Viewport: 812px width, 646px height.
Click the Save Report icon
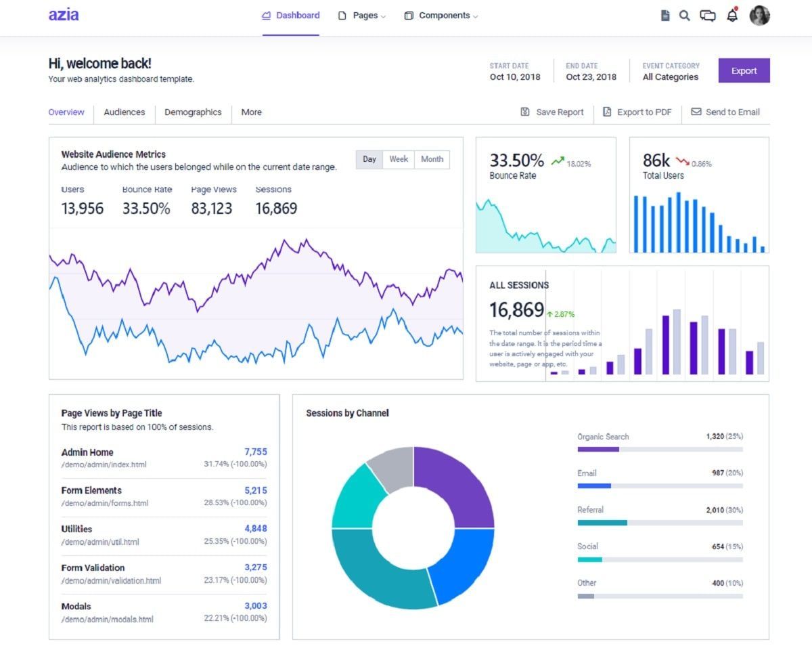525,112
